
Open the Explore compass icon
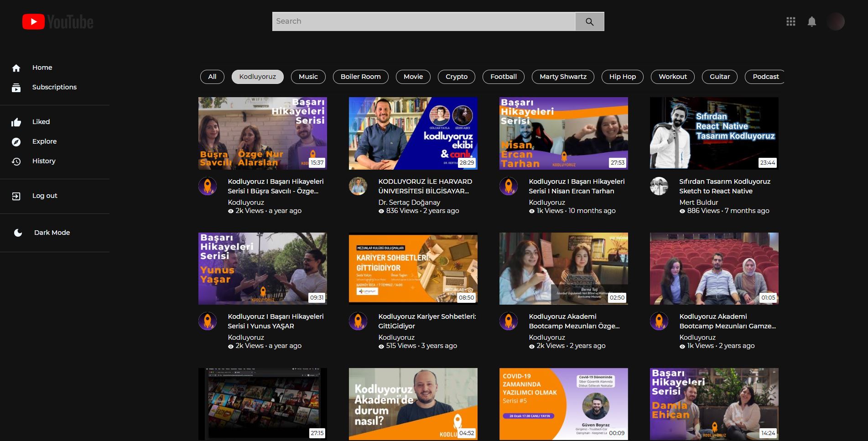(16, 141)
